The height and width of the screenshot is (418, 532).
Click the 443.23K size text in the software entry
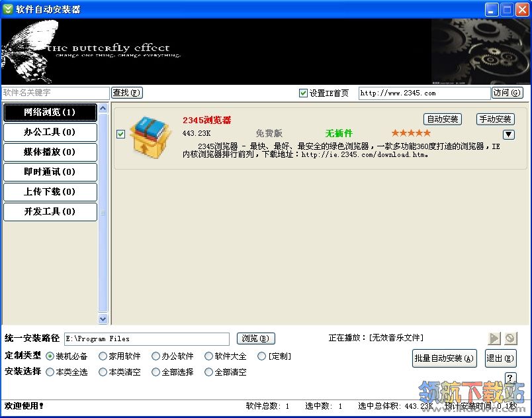[197, 133]
